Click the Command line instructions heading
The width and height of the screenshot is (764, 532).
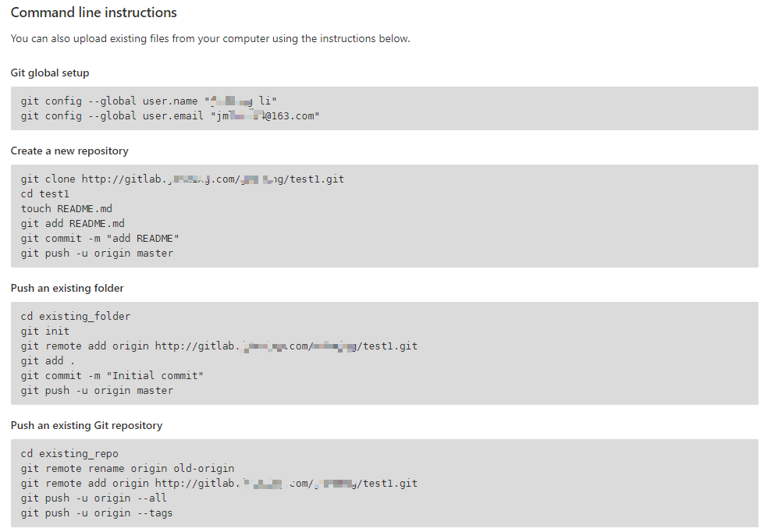click(x=94, y=12)
